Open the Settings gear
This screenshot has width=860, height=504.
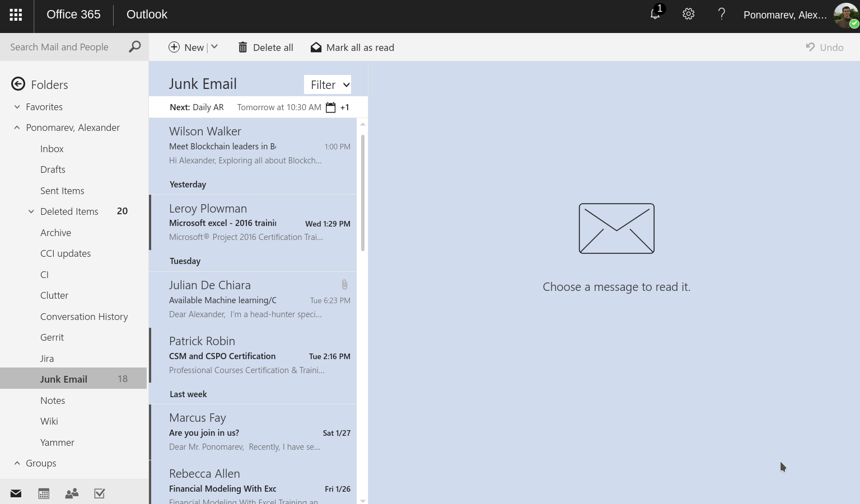[688, 15]
